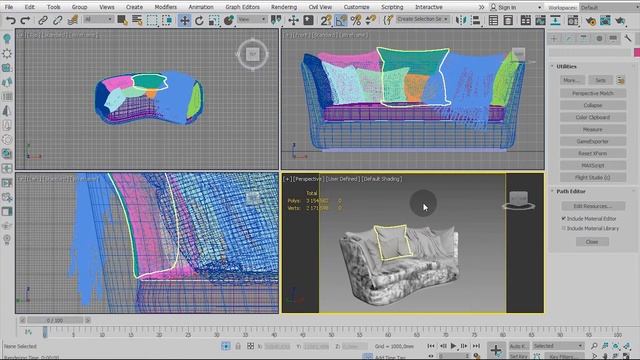Click the Reset XForm button

(x=593, y=153)
